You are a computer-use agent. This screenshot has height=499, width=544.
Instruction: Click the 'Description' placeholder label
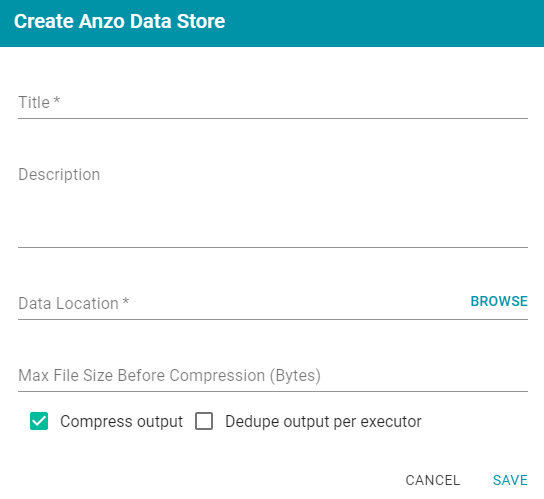tap(59, 175)
